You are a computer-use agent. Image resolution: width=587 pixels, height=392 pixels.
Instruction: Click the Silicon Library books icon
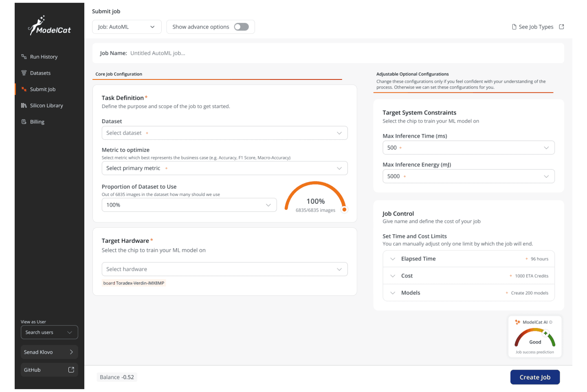click(24, 106)
